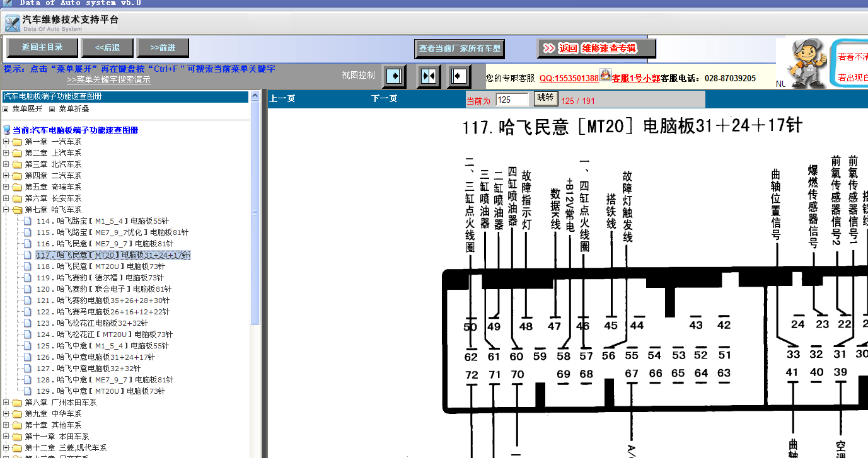Go to next page with 下一页
The image size is (868, 458).
385,99
